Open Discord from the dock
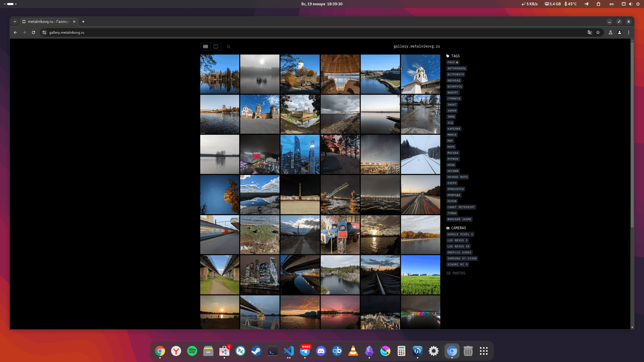Image resolution: width=644 pixels, height=362 pixels. tap(321, 351)
